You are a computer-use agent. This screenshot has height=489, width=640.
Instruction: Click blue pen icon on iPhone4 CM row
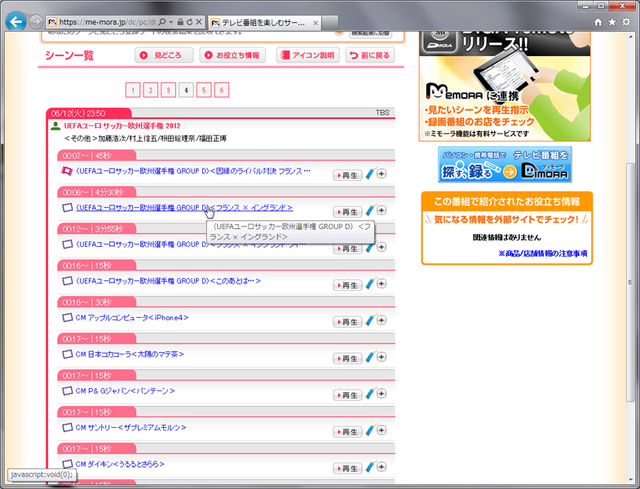[x=370, y=320]
